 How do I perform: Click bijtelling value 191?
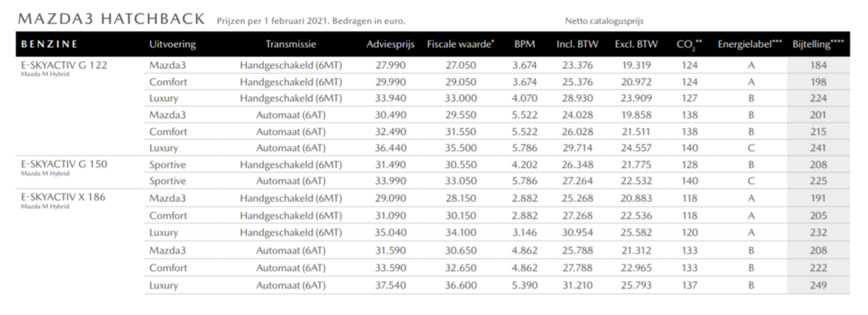pos(818,198)
